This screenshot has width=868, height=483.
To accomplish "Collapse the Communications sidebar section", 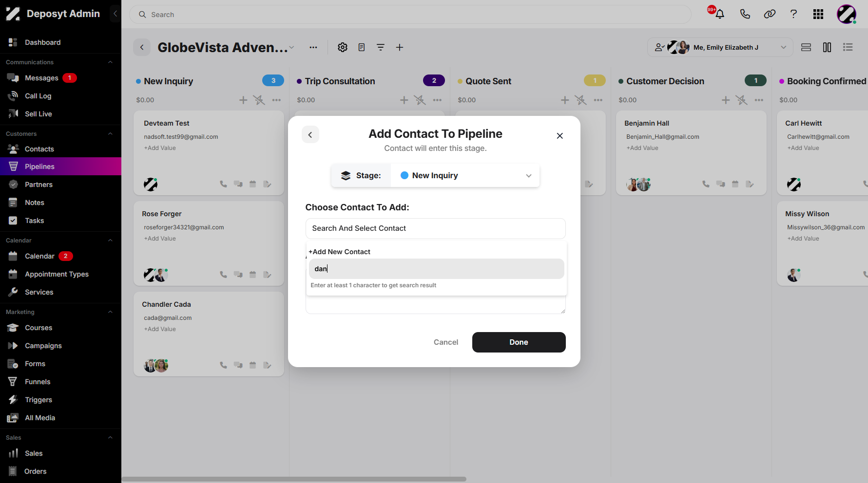I will pos(110,62).
